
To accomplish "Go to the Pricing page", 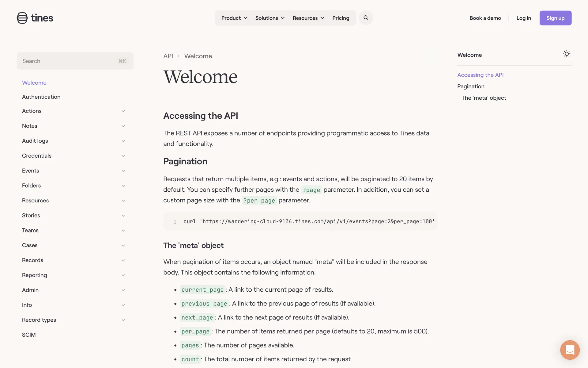I will (341, 18).
